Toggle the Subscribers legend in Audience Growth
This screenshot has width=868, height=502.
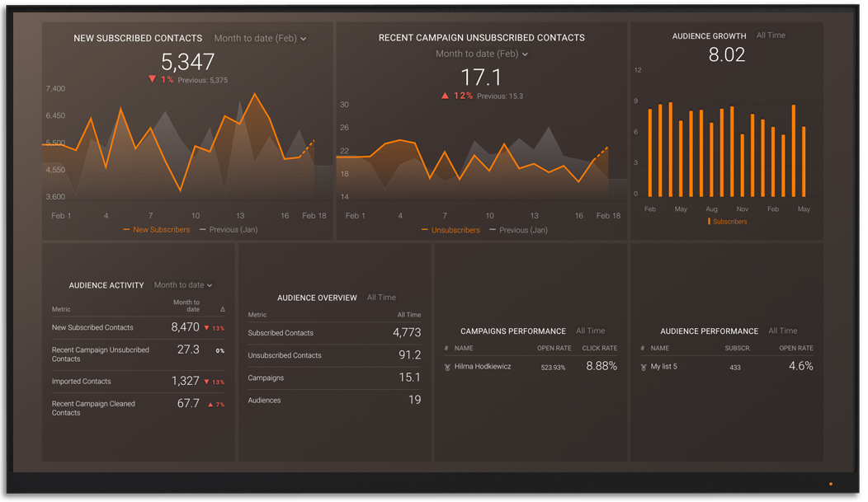click(x=728, y=222)
